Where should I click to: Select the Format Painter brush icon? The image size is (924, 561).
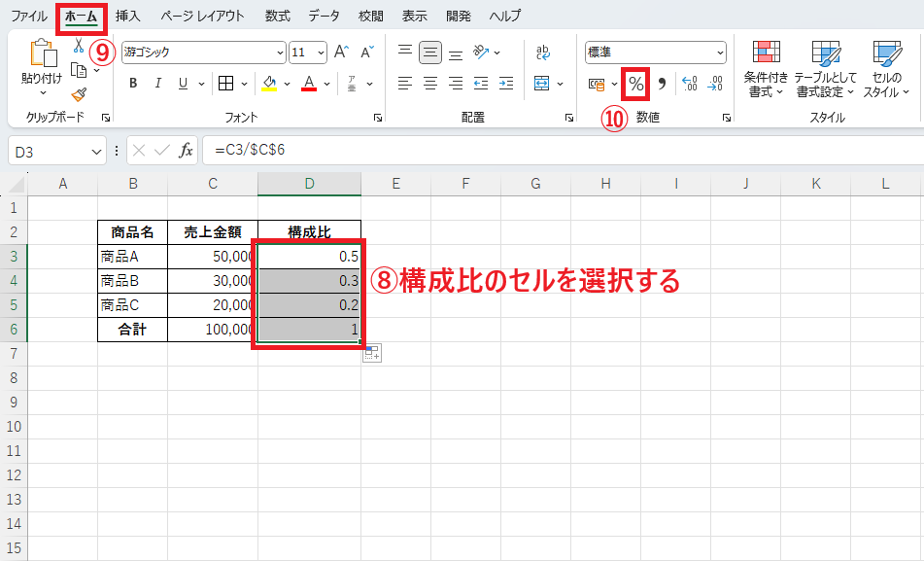[x=79, y=94]
